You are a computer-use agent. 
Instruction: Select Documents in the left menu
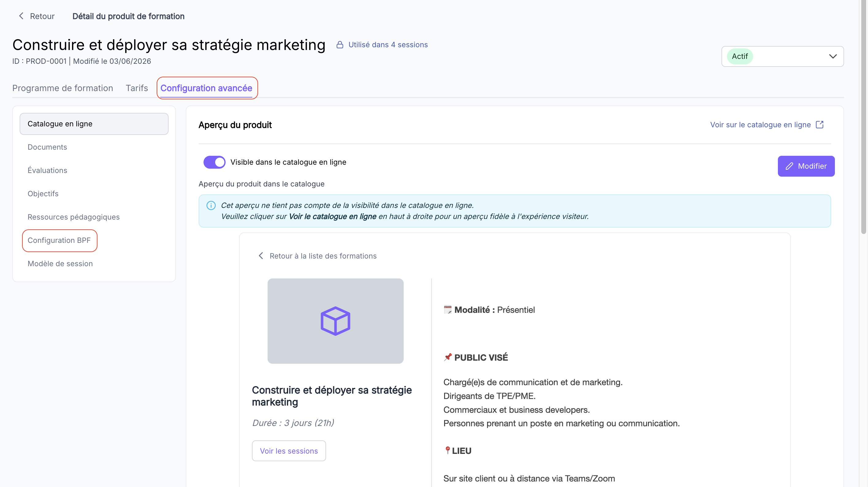(47, 147)
